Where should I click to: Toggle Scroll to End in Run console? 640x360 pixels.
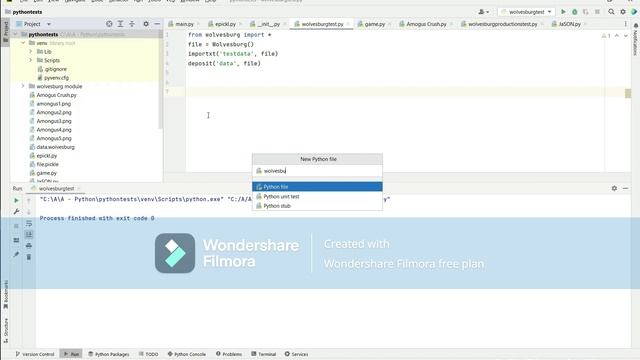coord(29,234)
